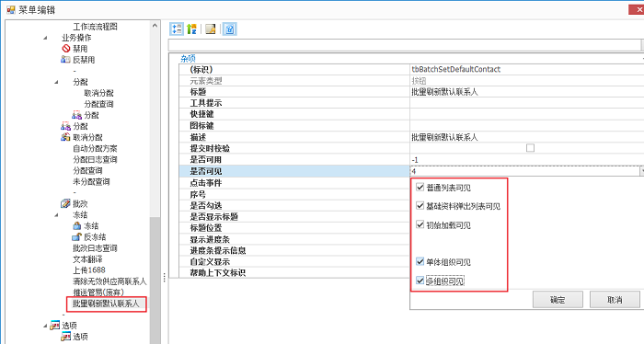
Task: Collapse the 冻结 group node
Action: [x=56, y=215]
